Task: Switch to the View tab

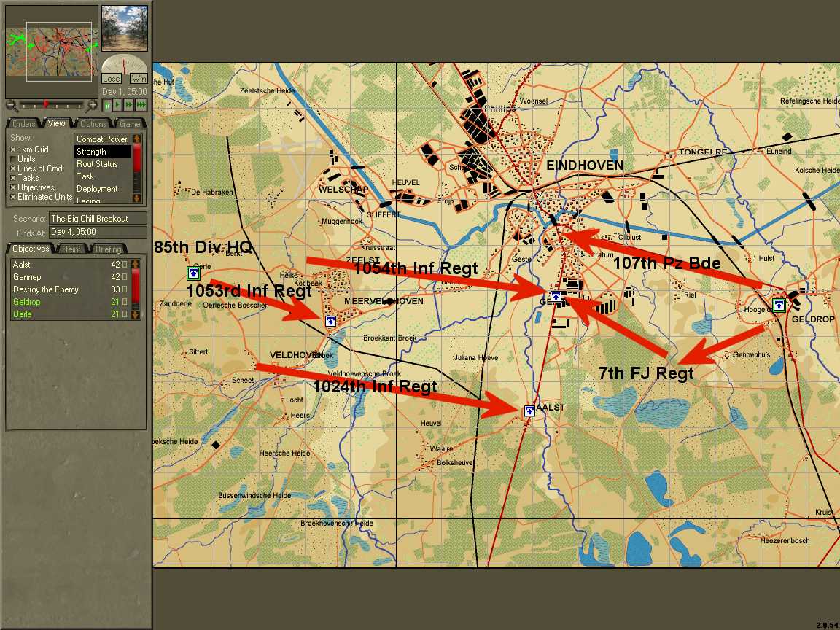Action: 56,123
